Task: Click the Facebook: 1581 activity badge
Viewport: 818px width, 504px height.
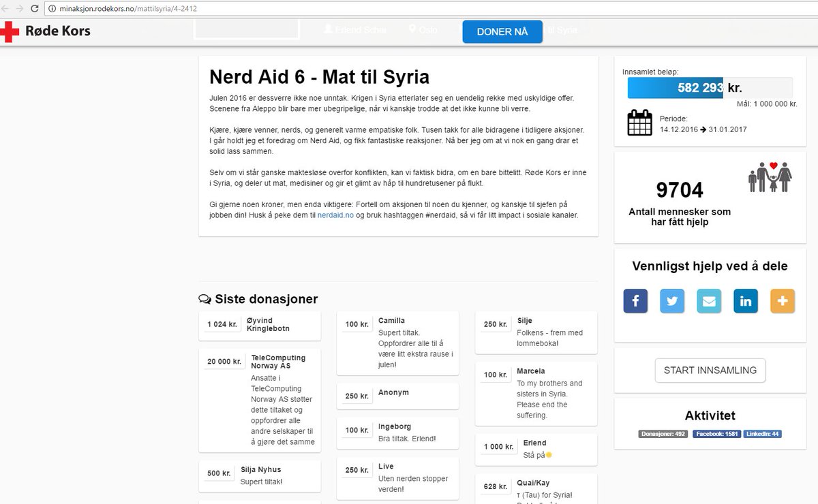Action: pyautogui.click(x=716, y=433)
